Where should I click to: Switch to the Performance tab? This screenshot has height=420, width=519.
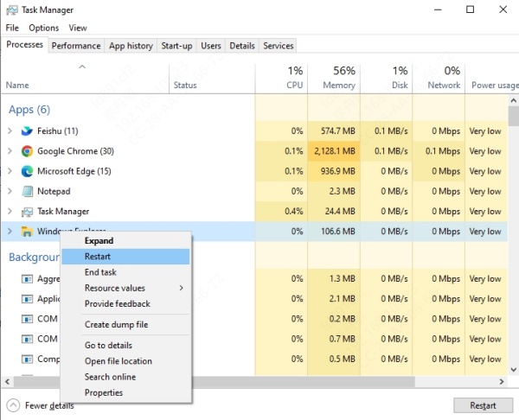coord(76,46)
